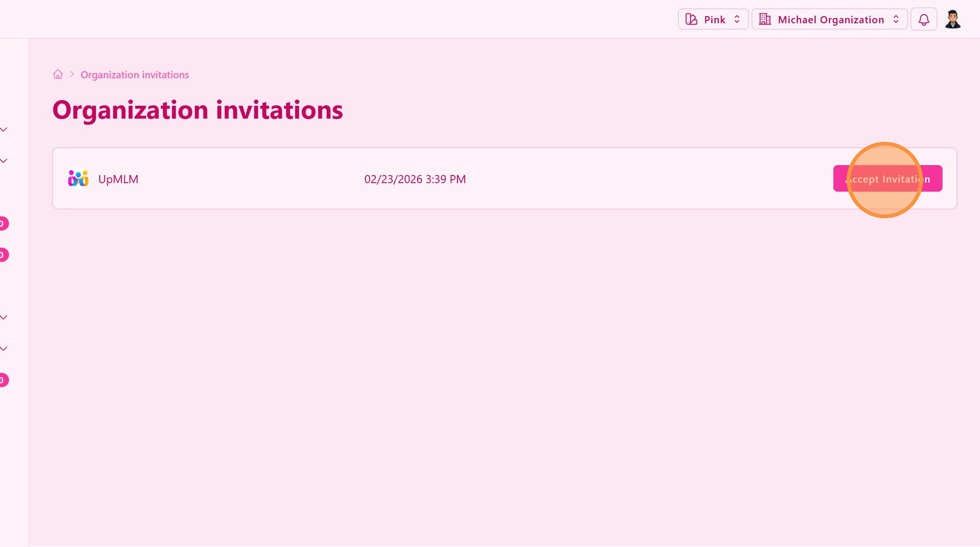Expand the topmost sidebar chevron
Screen dimensions: 980x547
tap(4, 130)
